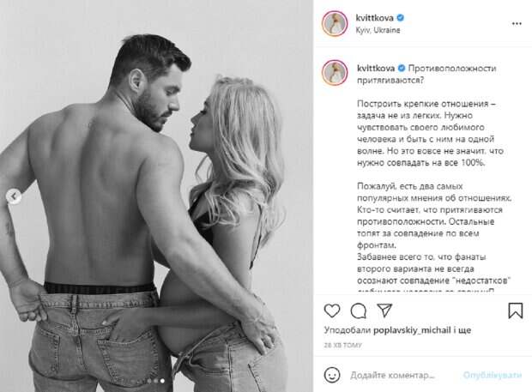Image resolution: width=532 pixels, height=392 pixels.
Task: Open the Kyiv, Ukraine location link
Action: tap(378, 30)
